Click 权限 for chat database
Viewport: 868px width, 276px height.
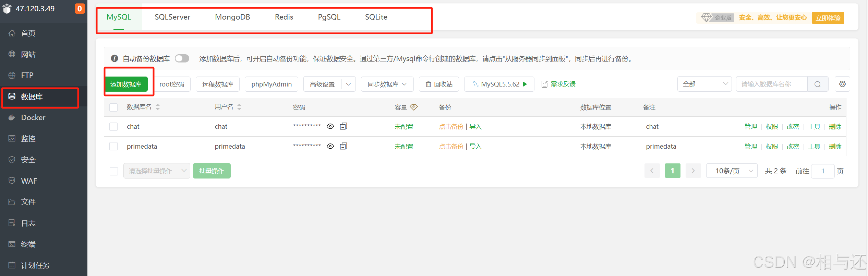point(772,127)
